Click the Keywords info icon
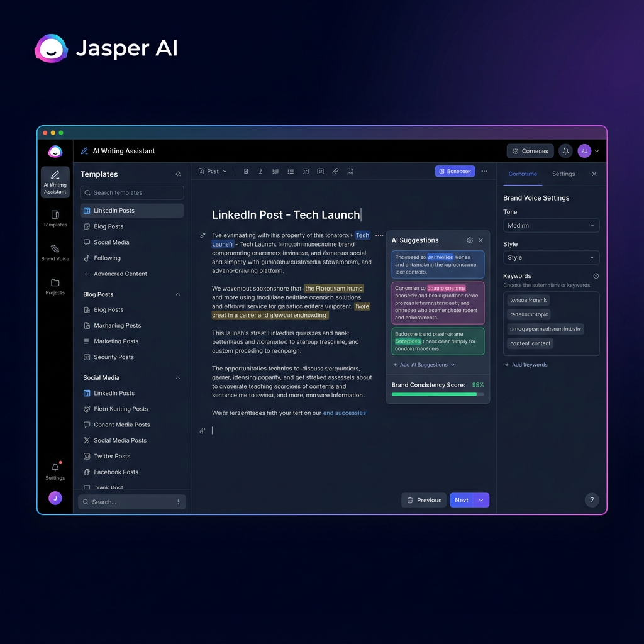 tap(596, 276)
